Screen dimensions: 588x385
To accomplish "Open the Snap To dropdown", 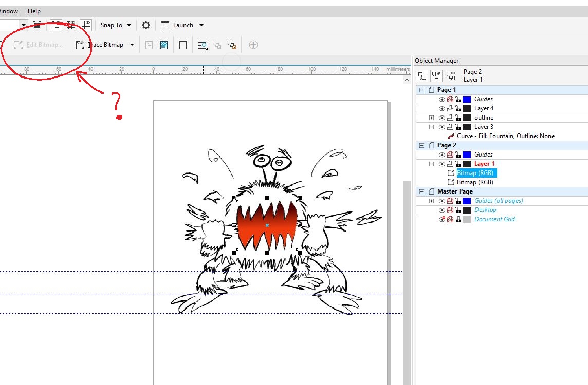I will point(116,25).
